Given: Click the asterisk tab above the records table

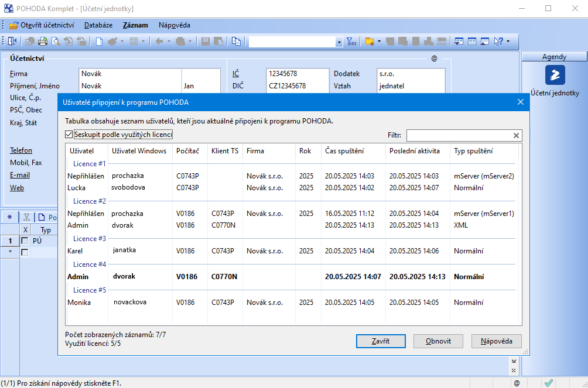Looking at the screenshot, I should point(10,217).
